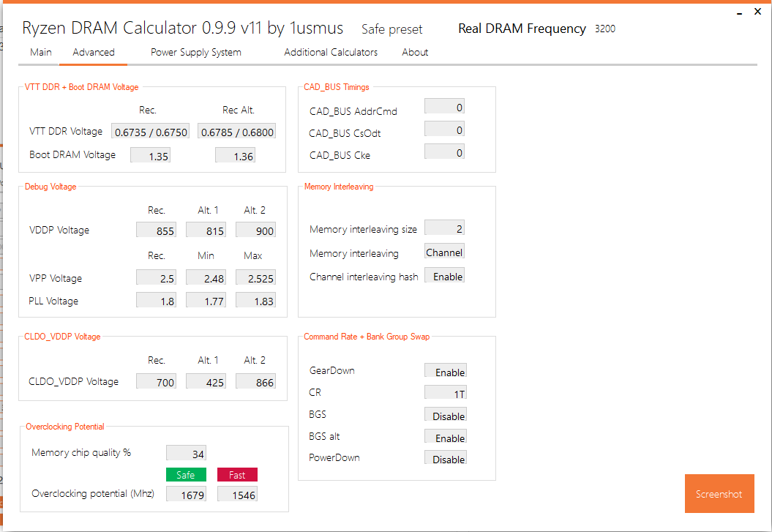This screenshot has width=772, height=532.
Task: Select the CR 1T value field
Action: [446, 393]
